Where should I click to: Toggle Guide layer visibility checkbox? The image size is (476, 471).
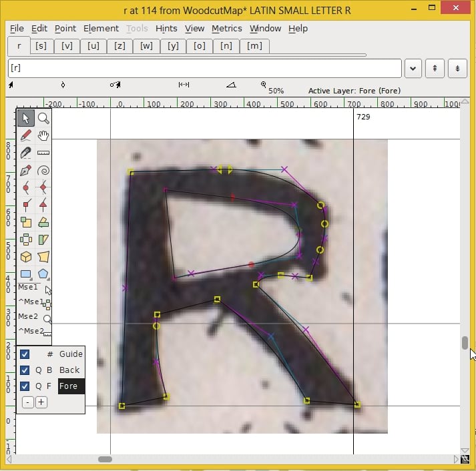click(25, 354)
